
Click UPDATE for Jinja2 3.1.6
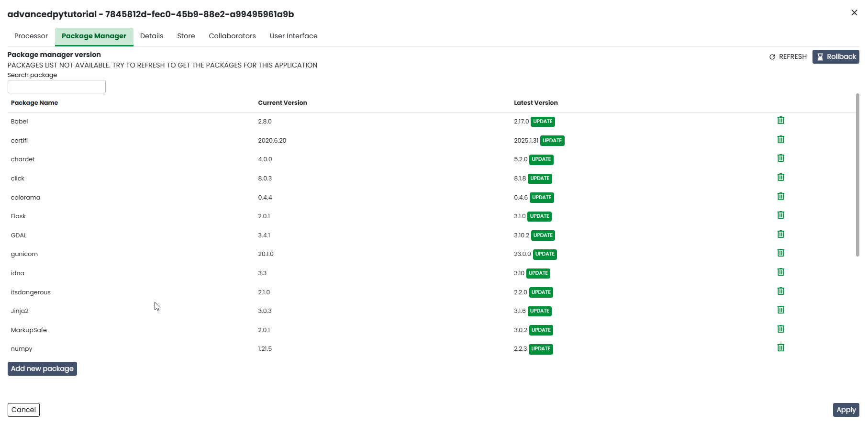pos(540,311)
